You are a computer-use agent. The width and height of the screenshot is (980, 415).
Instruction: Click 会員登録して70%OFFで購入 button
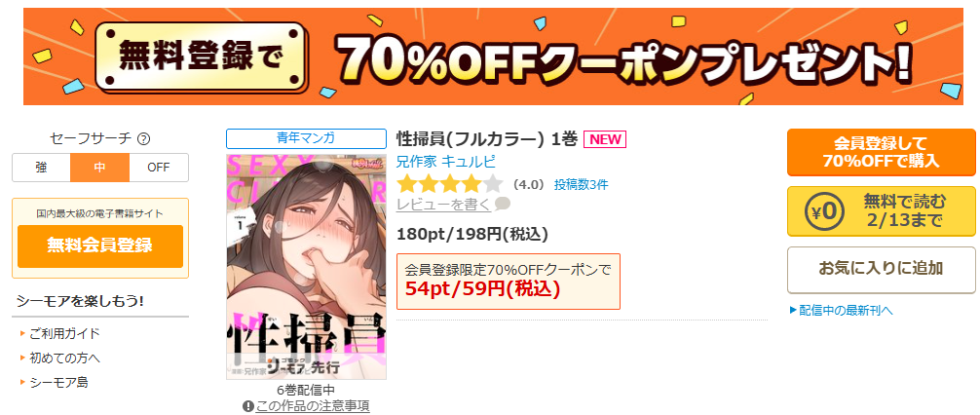(882, 152)
